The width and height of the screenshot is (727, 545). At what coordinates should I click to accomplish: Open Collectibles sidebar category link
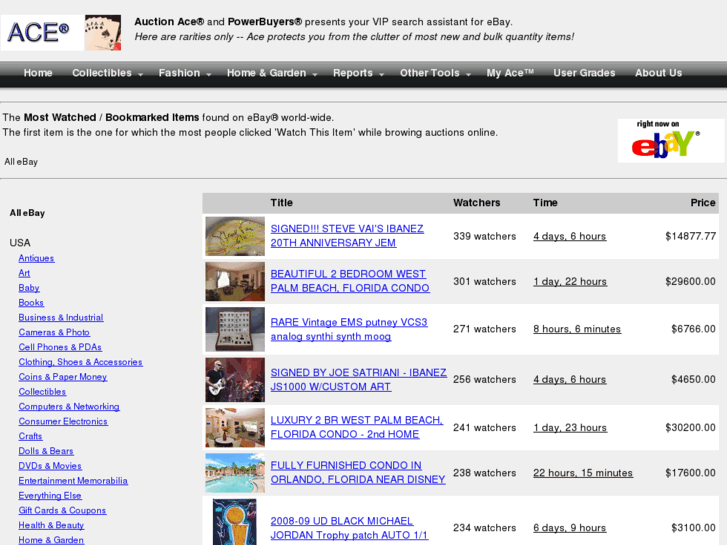coord(42,391)
